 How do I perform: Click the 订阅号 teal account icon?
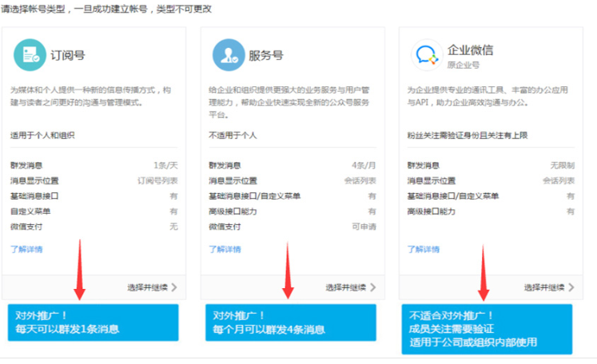tap(30, 55)
